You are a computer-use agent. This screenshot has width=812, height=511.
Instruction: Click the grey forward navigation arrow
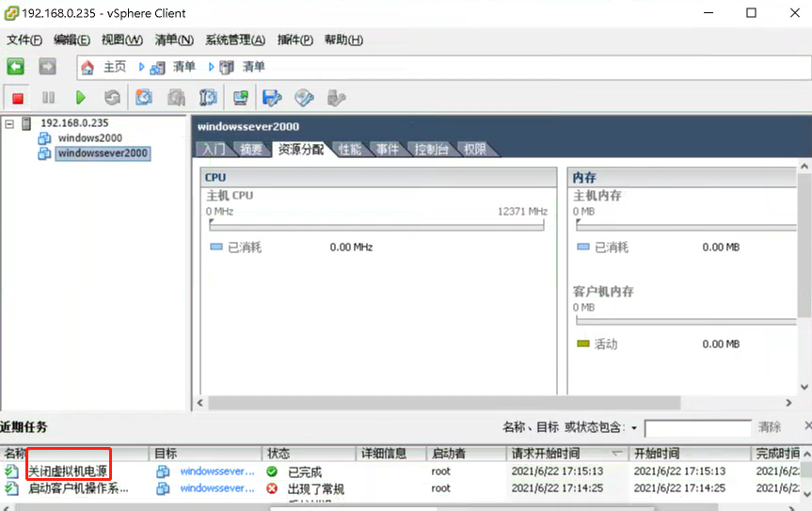[x=47, y=67]
